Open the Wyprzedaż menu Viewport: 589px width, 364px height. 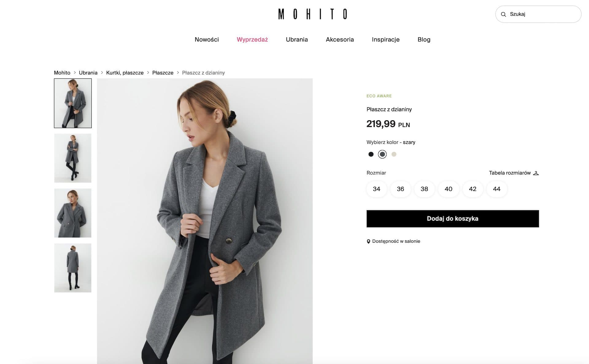pos(252,40)
